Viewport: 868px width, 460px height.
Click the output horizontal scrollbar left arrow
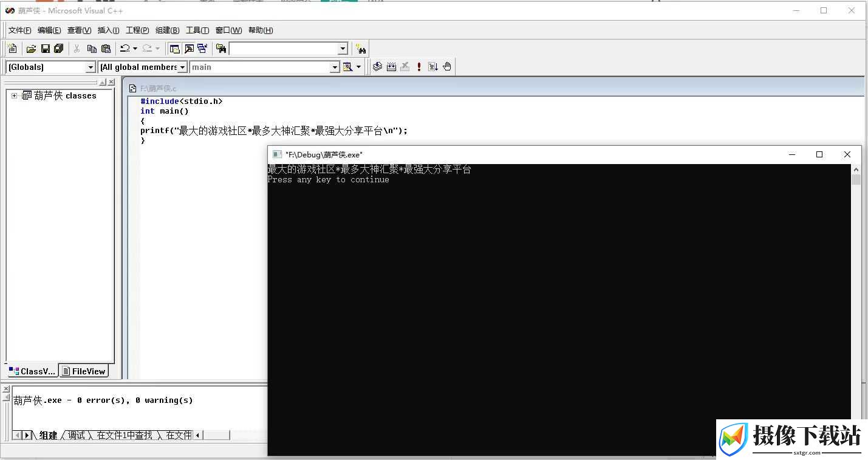tap(198, 435)
